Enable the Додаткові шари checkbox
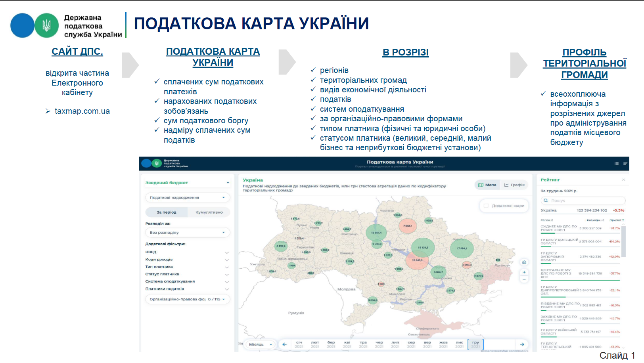The image size is (644, 363). tap(486, 206)
